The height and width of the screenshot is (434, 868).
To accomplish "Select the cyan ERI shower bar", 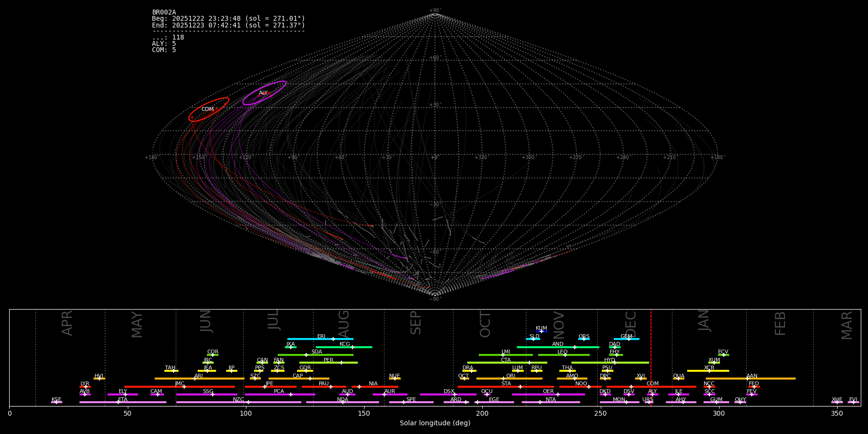I will pos(320,339).
